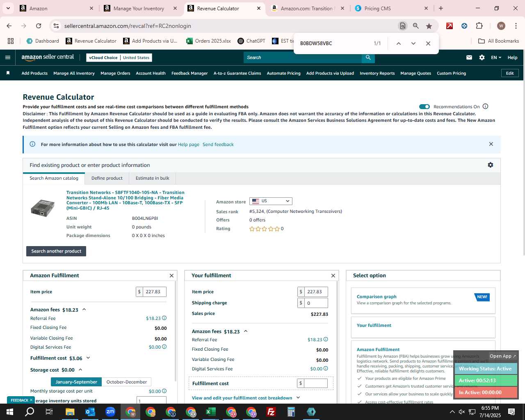
Task: Select January-September storage period
Action: (76, 382)
